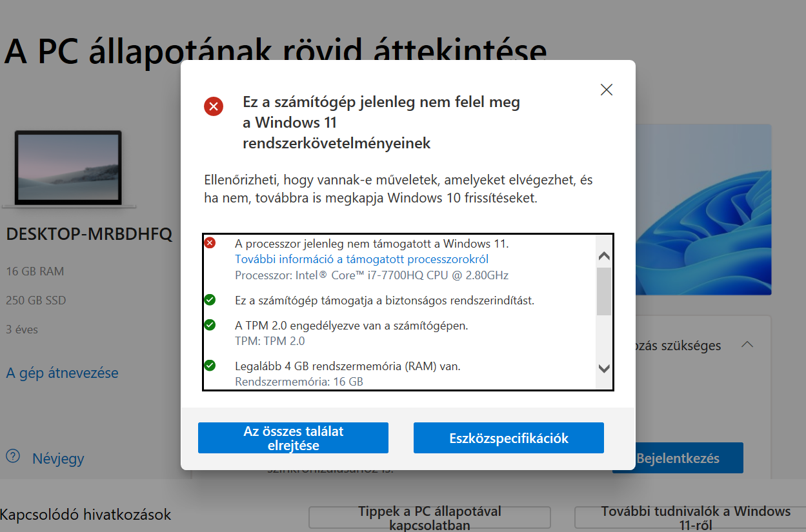Click the Bejelentkezés sign-in button
806x532 pixels.
click(678, 458)
